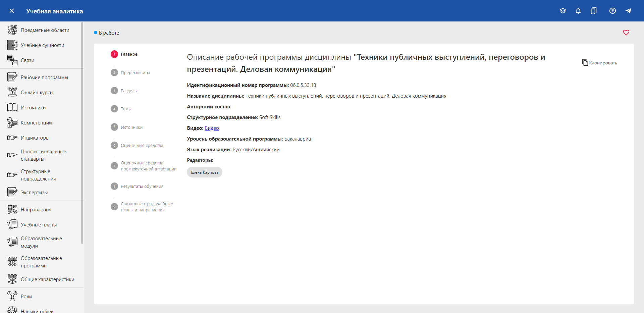Click the sidebar vertical scrollbar
Image resolution: width=644 pixels, height=313 pixels.
pyautogui.click(x=82, y=133)
